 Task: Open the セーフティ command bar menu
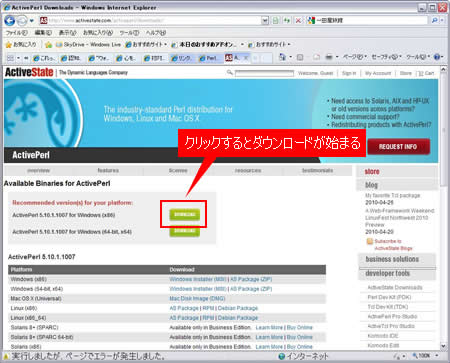pos(387,57)
